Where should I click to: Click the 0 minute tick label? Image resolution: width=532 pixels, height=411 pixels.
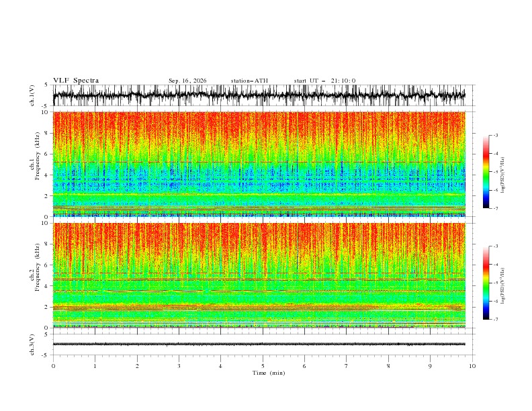click(53, 366)
